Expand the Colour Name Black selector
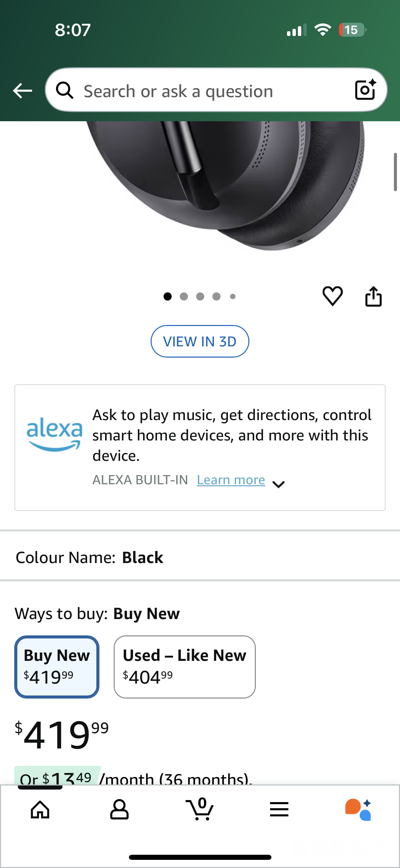The image size is (400, 868). click(142, 557)
